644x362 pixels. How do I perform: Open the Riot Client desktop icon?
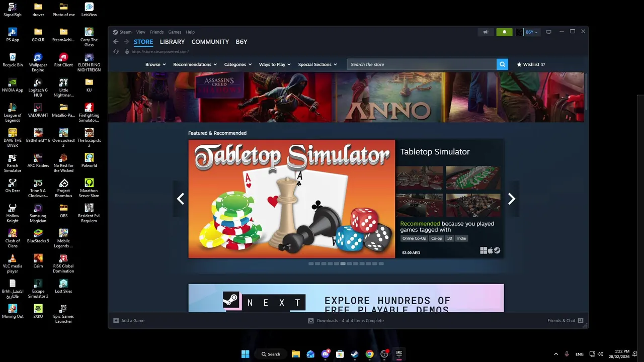click(63, 60)
